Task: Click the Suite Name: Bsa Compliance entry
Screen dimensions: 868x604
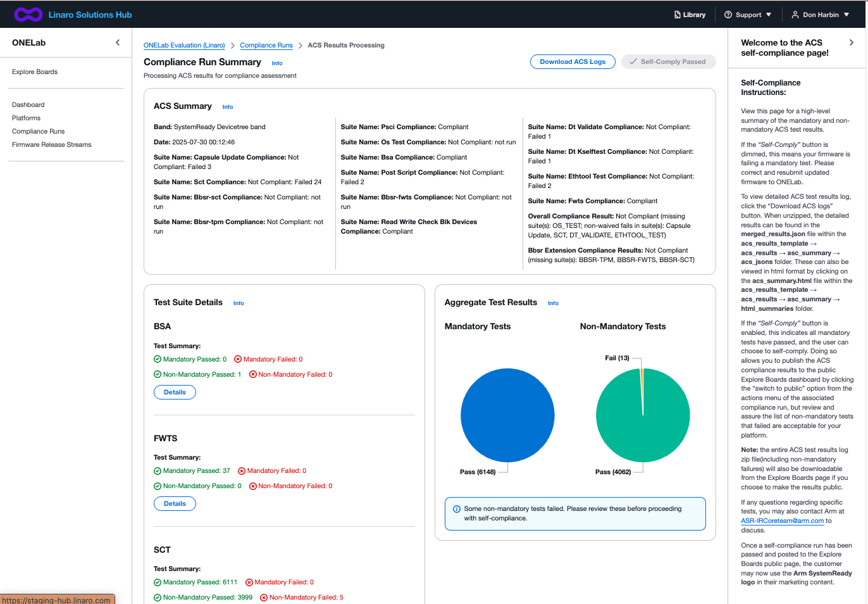Action: 404,157
